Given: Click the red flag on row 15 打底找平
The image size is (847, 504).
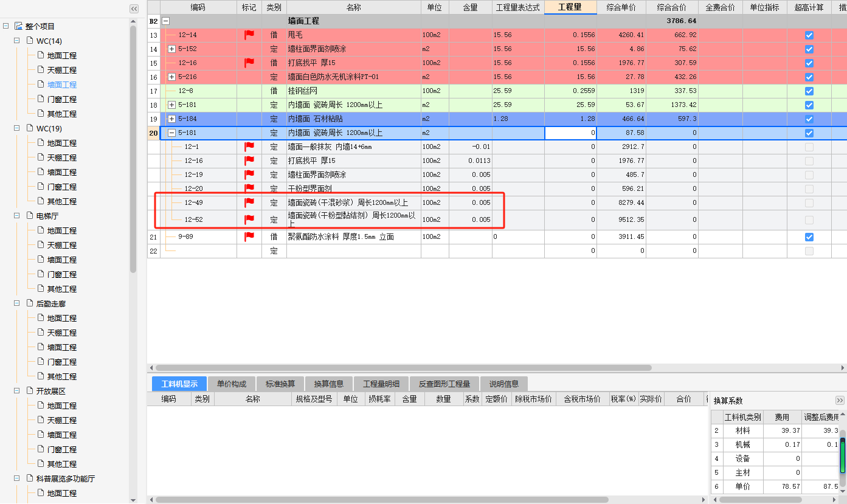Looking at the screenshot, I should pyautogui.click(x=249, y=63).
